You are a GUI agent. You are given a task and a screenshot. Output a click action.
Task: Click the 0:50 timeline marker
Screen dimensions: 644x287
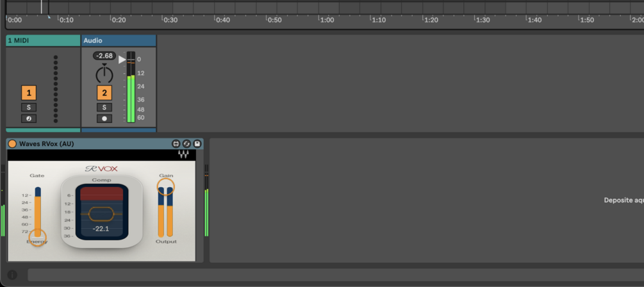[275, 20]
